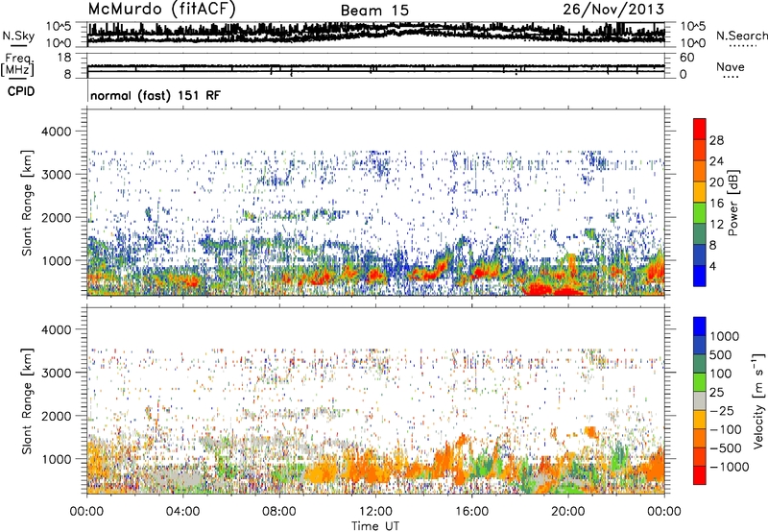Click the '1000' tick on Velocity colorbar

pos(724,336)
